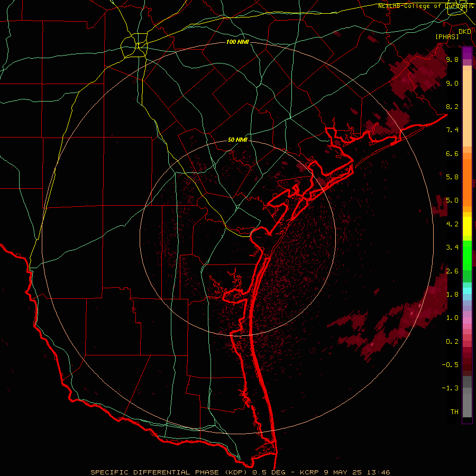Viewport: 476px width, 476px height.
Task: Click the "-1.3" scale value
Action: [x=450, y=388]
